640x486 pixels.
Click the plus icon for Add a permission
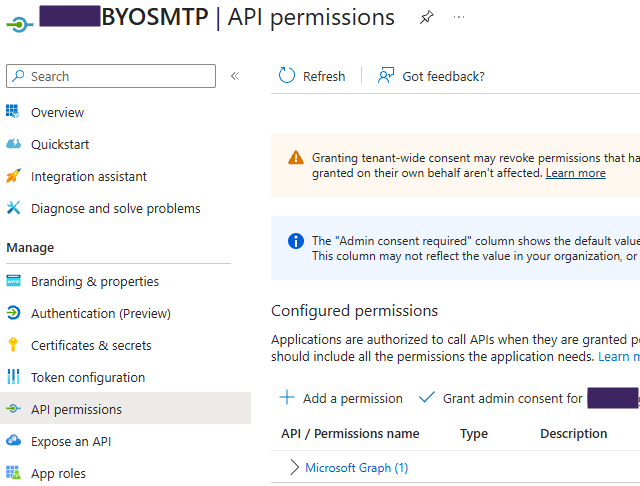pos(287,397)
